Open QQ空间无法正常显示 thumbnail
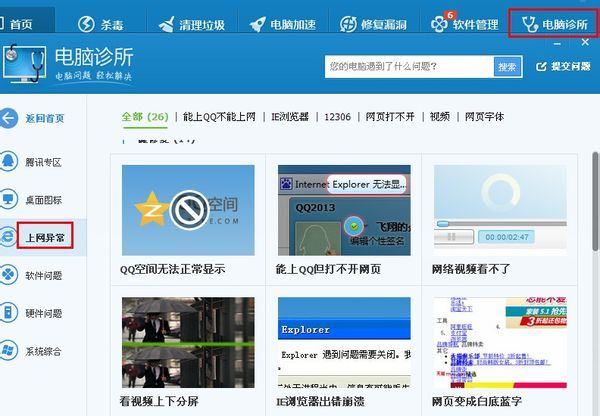 [188, 210]
